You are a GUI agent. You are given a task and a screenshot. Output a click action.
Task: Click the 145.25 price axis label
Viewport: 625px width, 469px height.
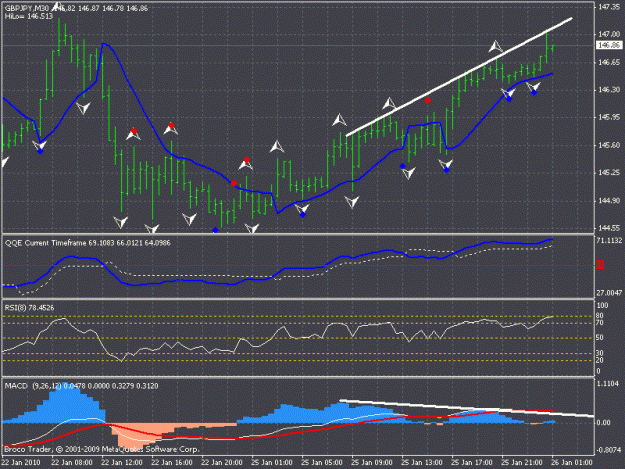pos(609,173)
